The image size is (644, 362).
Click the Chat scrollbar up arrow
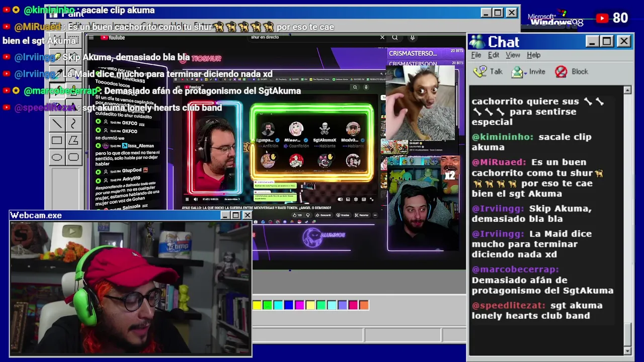coord(627,90)
